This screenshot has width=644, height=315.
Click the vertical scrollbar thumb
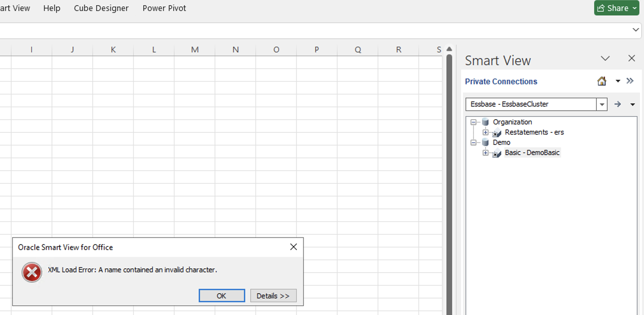coord(449,184)
